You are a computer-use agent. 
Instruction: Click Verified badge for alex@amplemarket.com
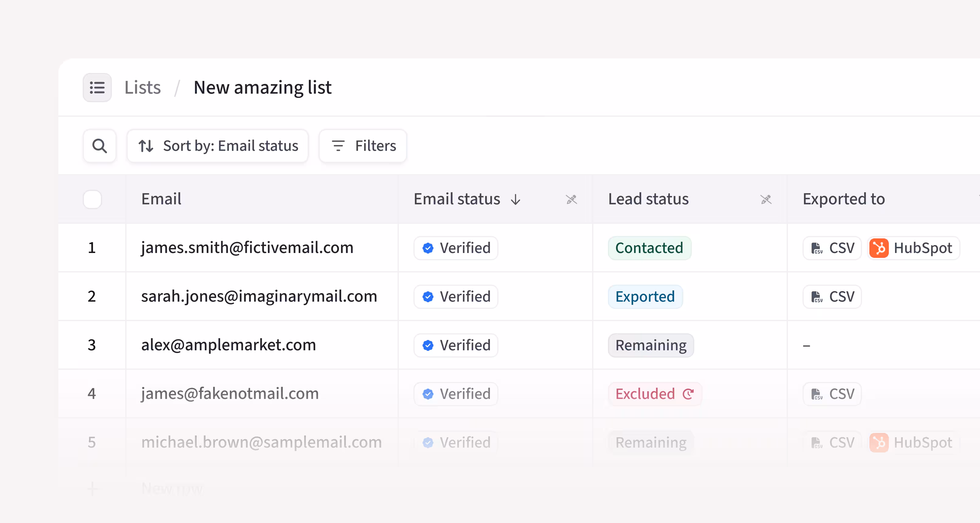coord(456,345)
